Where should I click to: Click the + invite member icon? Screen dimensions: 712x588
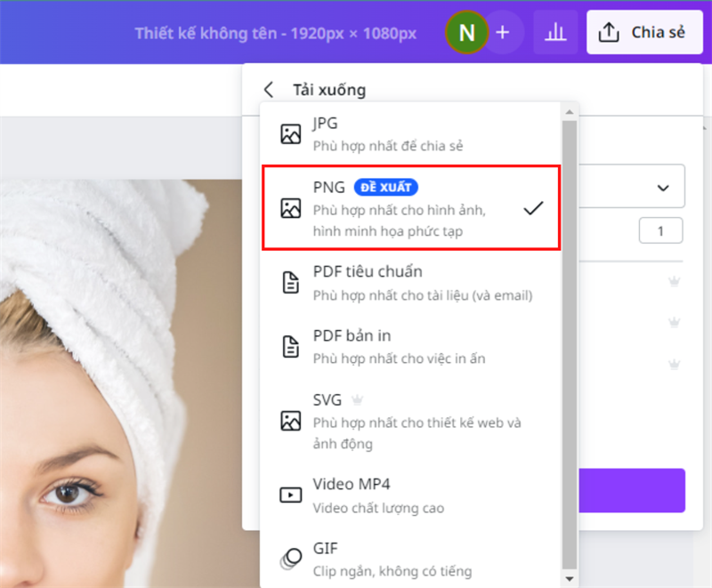(x=503, y=32)
